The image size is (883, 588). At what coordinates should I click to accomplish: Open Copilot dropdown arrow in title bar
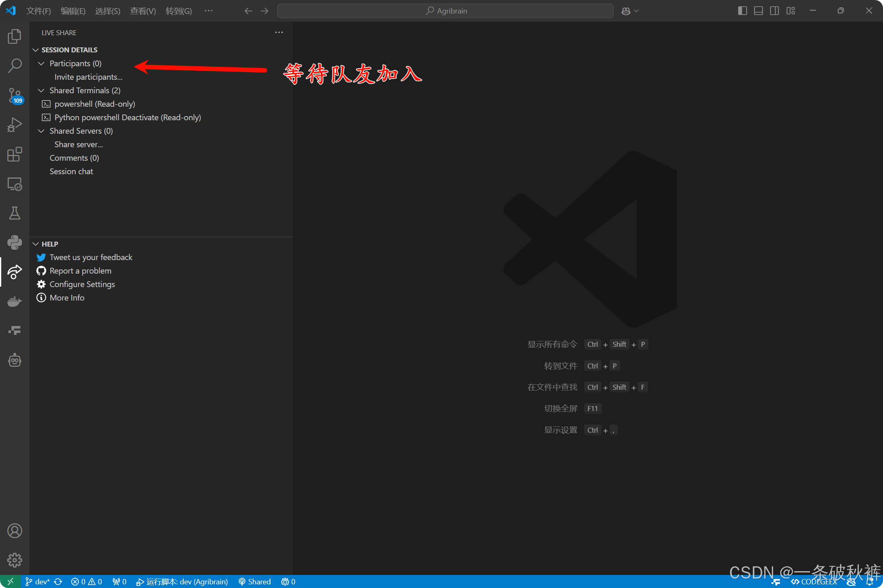click(636, 11)
